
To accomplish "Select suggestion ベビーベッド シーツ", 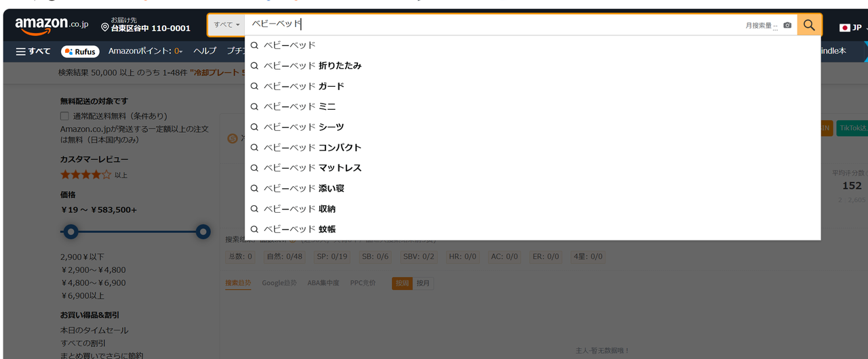I will [532, 127].
